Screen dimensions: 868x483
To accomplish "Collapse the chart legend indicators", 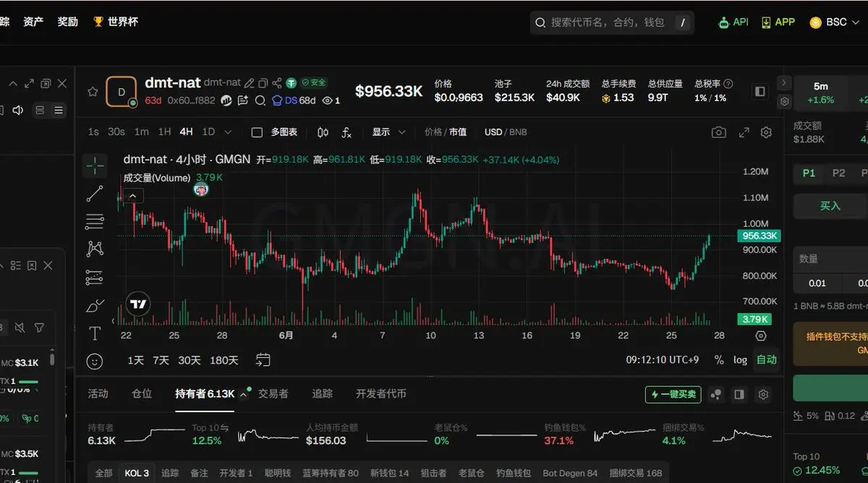I will coord(135,195).
